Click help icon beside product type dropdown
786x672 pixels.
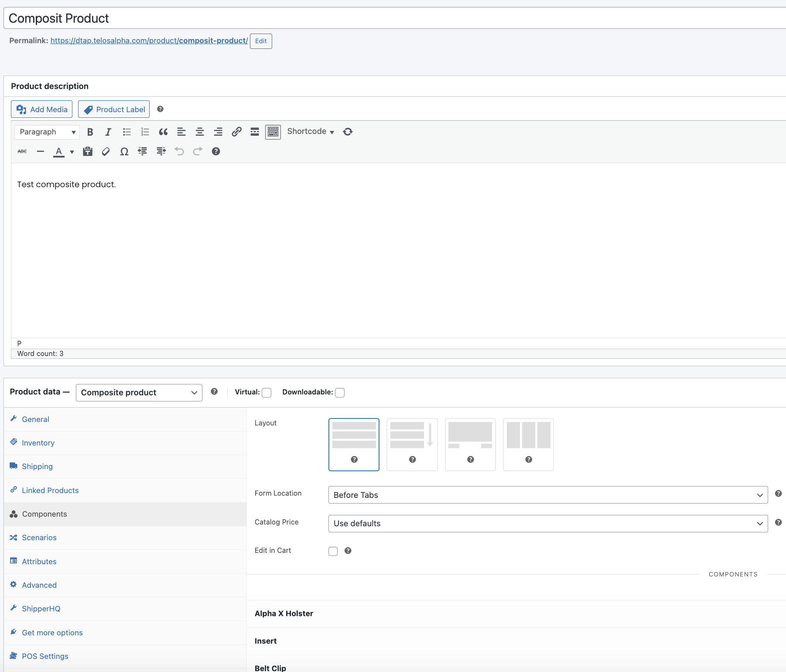[x=214, y=391]
